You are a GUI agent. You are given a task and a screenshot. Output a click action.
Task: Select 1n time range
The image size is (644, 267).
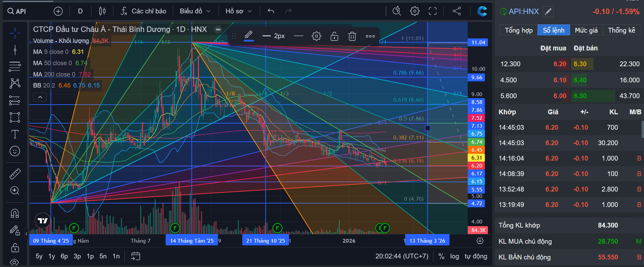(116, 256)
